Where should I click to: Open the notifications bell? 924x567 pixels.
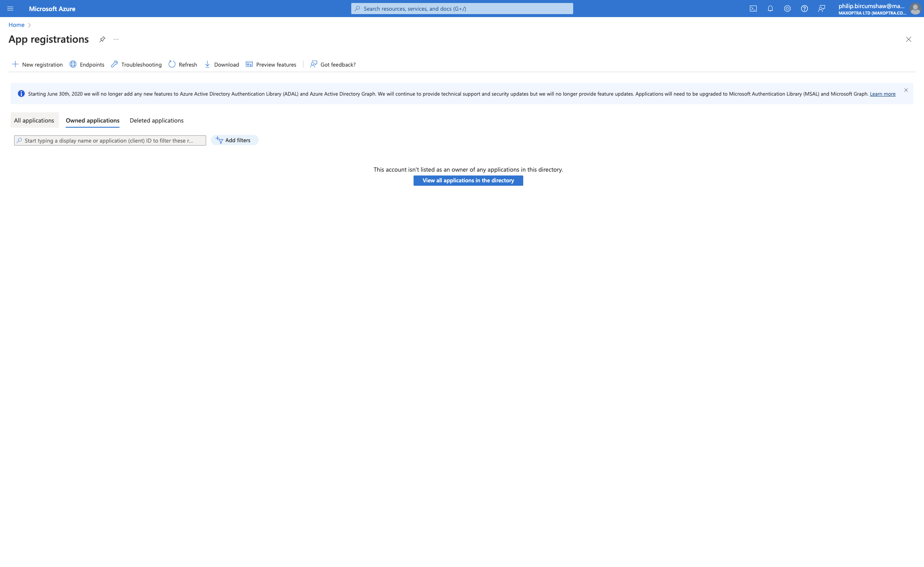tap(770, 9)
